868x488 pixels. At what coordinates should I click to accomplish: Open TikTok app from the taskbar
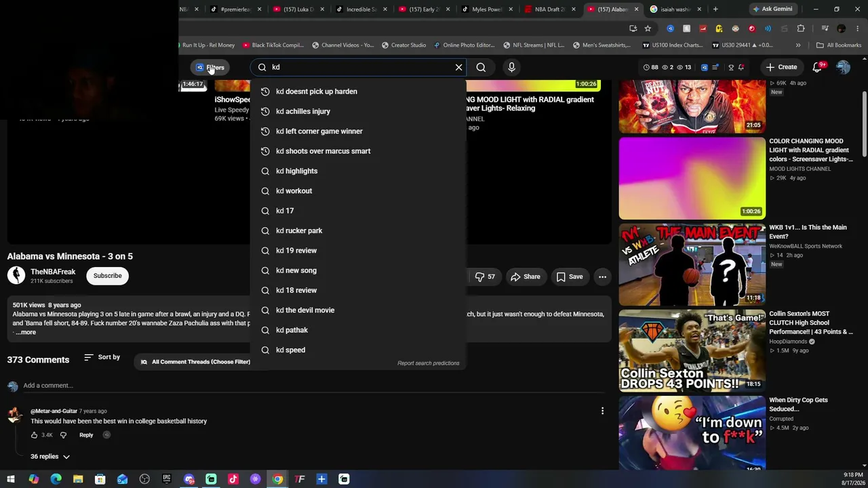click(233, 479)
